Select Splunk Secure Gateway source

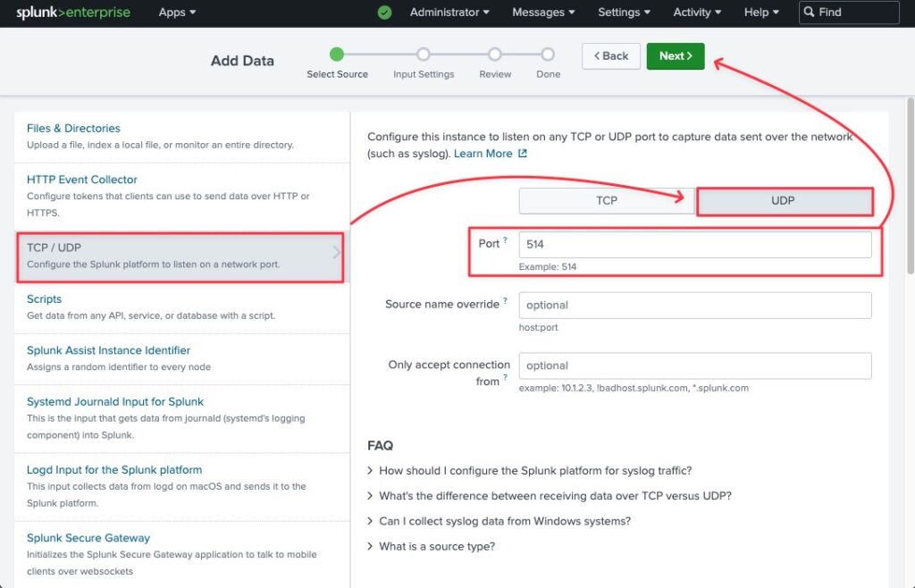(x=182, y=554)
